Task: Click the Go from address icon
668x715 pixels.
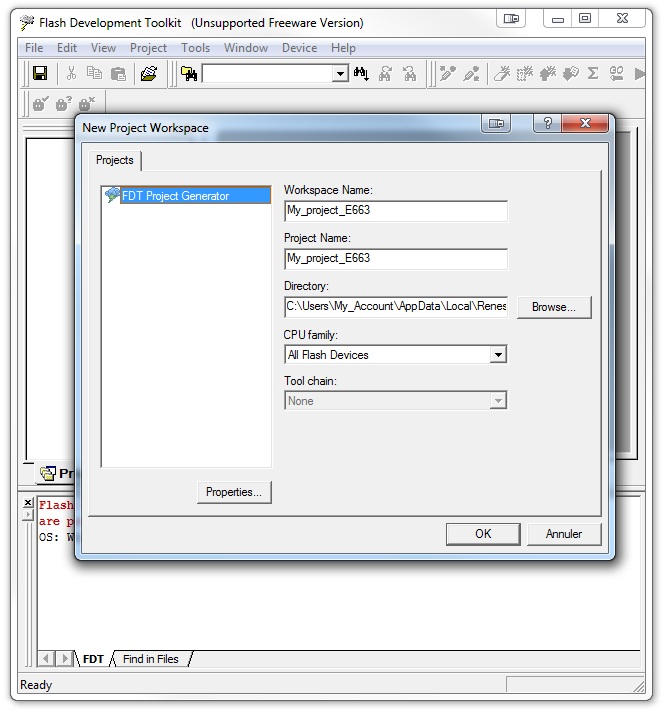Action: 616,73
